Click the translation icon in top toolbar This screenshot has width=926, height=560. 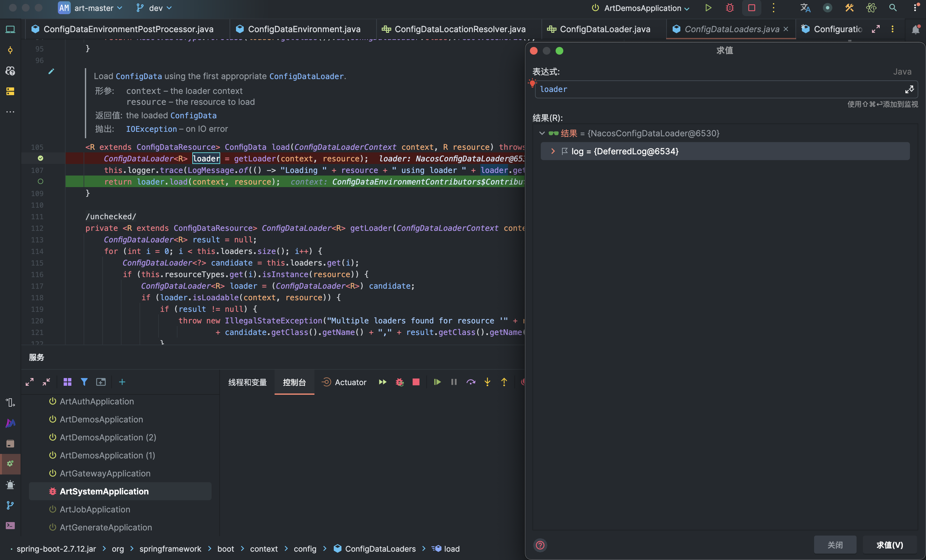(x=805, y=8)
